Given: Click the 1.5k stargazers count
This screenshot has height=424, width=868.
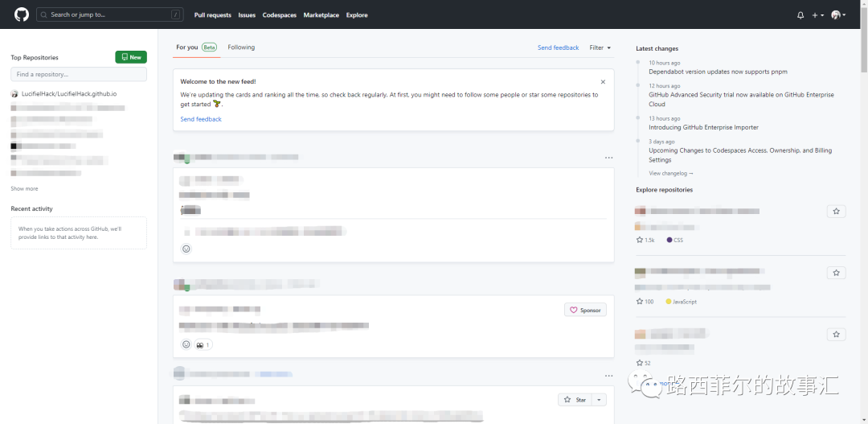Looking at the screenshot, I should tap(645, 241).
